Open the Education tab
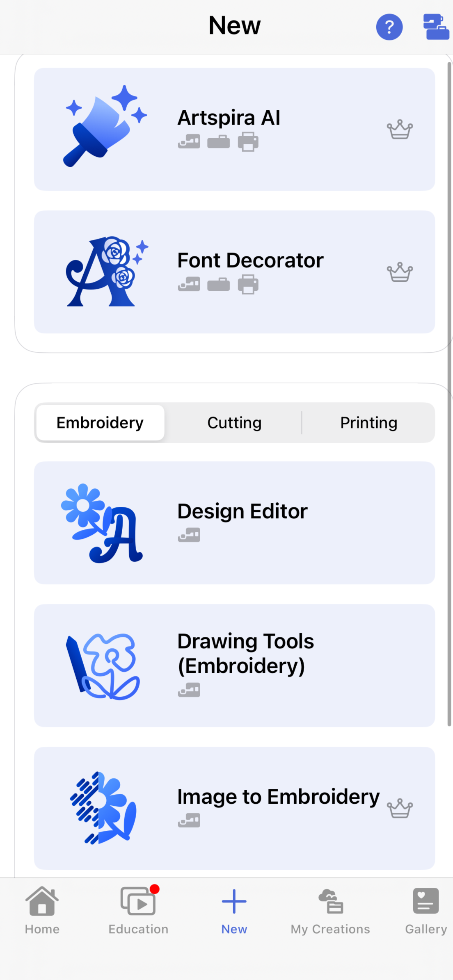The width and height of the screenshot is (453, 980). 138,911
